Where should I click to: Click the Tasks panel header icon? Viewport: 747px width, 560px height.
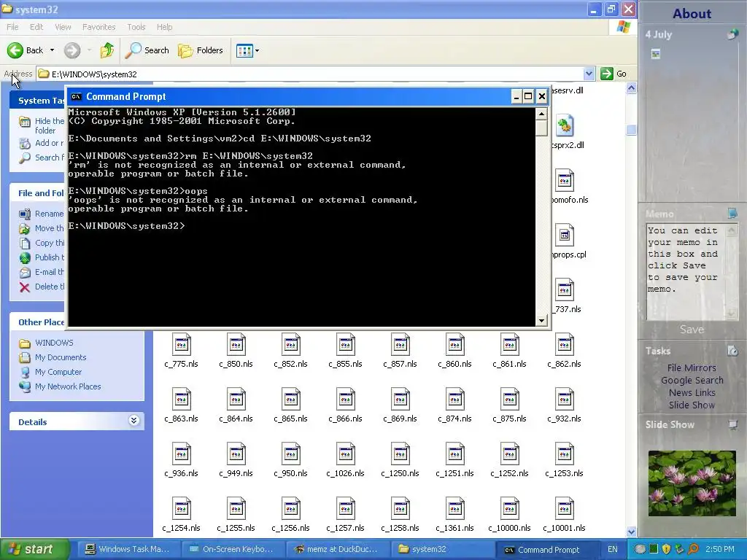[732, 351]
